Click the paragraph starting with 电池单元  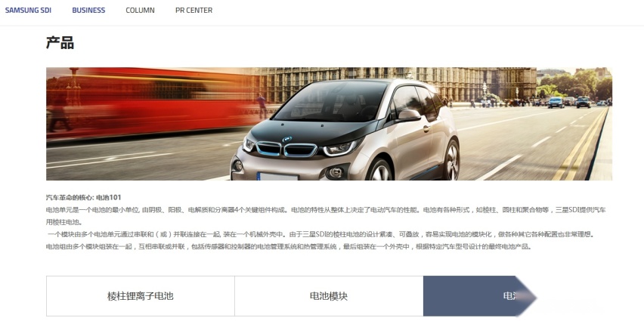(x=326, y=216)
